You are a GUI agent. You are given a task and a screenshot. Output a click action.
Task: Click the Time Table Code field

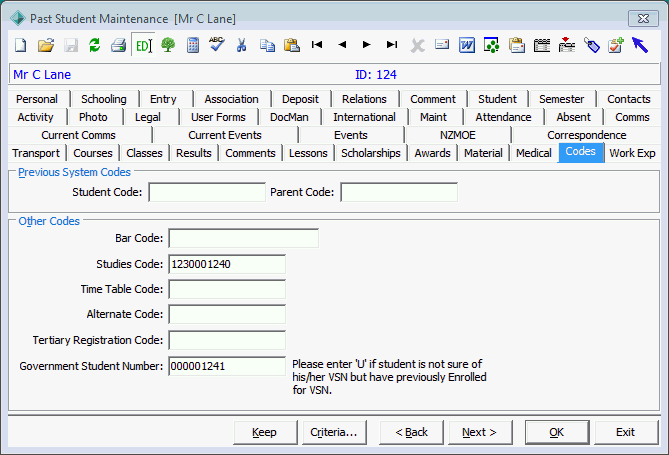(x=227, y=289)
